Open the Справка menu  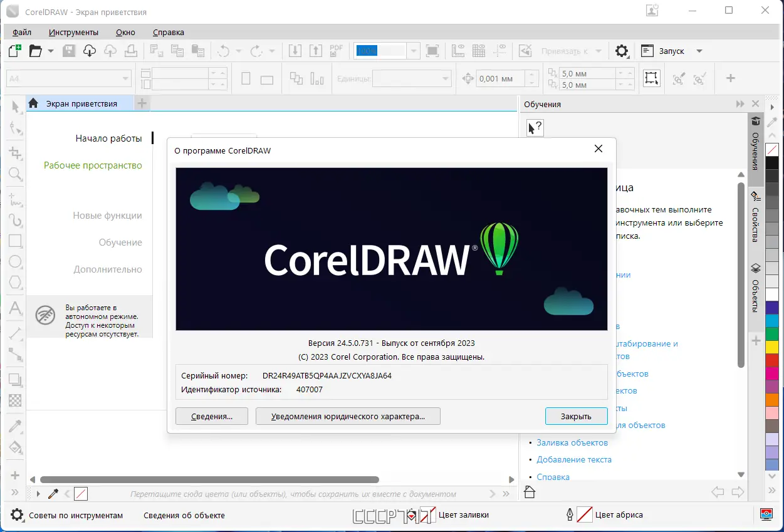(168, 32)
